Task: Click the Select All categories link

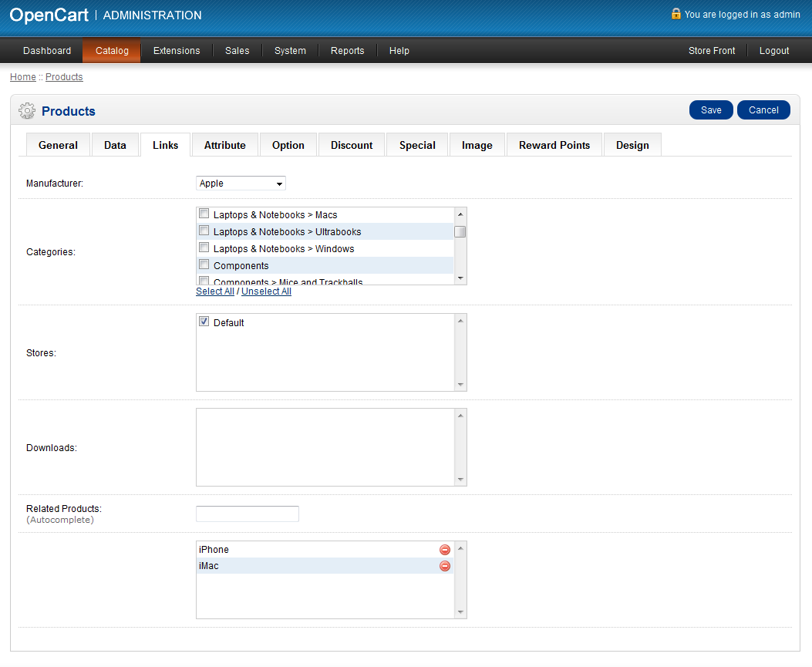Action: (215, 291)
